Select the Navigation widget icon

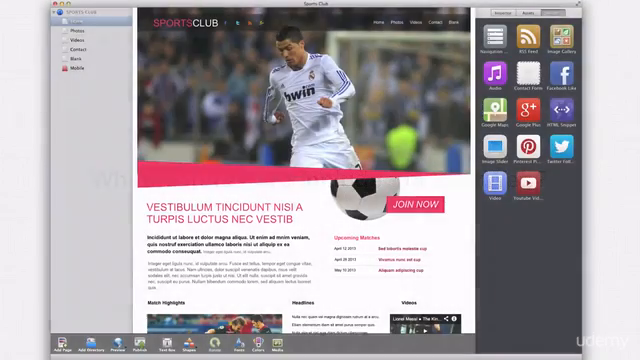point(495,37)
